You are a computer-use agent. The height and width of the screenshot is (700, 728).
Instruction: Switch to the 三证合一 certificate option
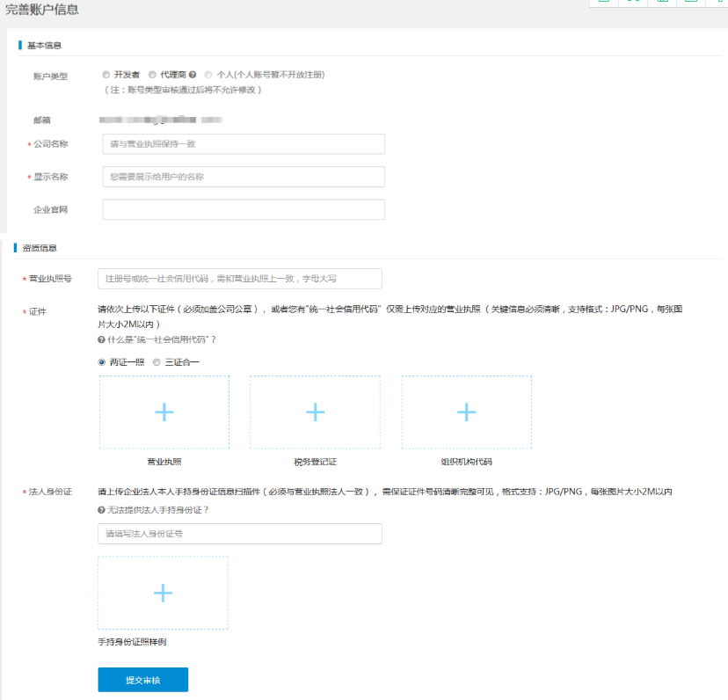pos(157,362)
